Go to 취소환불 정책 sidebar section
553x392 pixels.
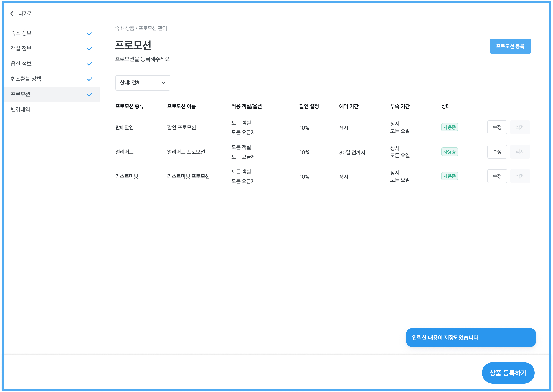(x=26, y=79)
